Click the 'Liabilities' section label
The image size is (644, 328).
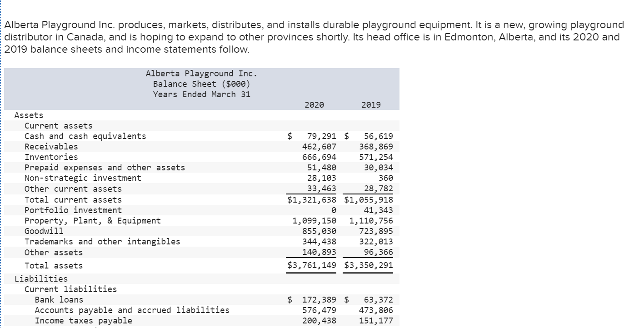(x=41, y=279)
